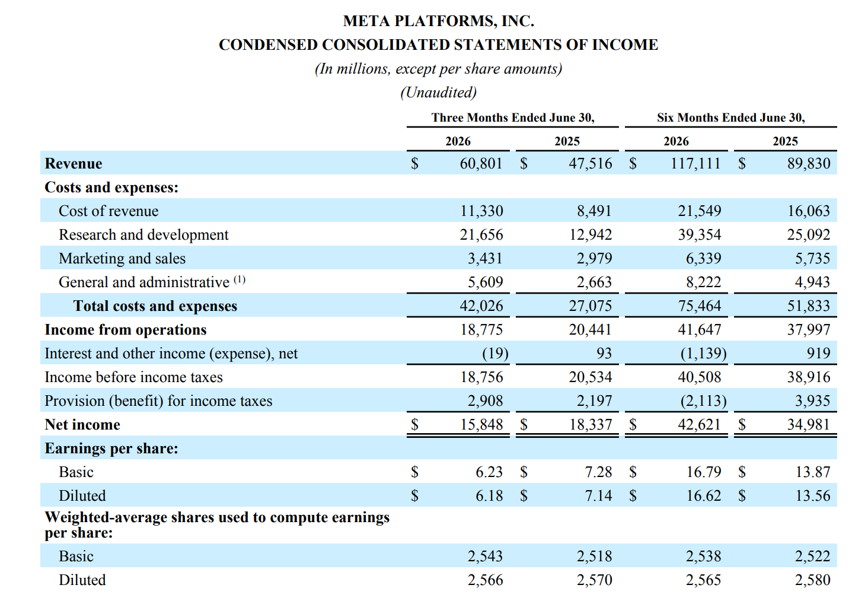
Task: Click the "(In millions, except per share amounts)" note
Action: pyautogui.click(x=439, y=69)
